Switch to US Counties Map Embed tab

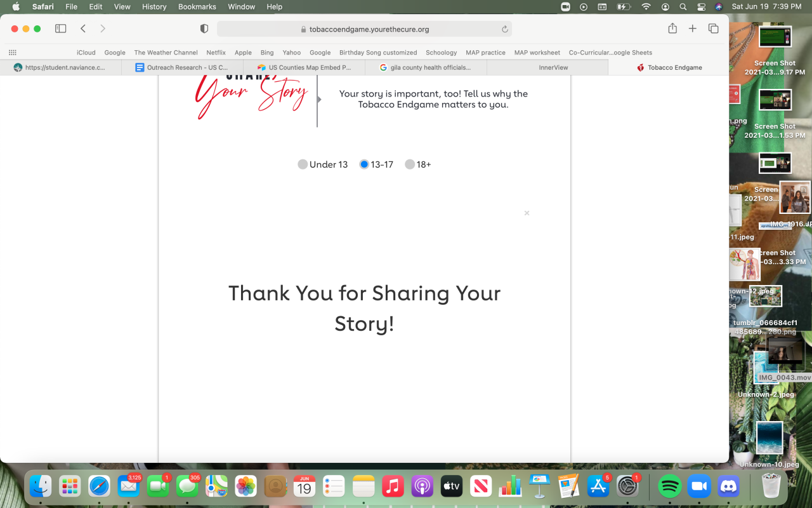[304, 67]
